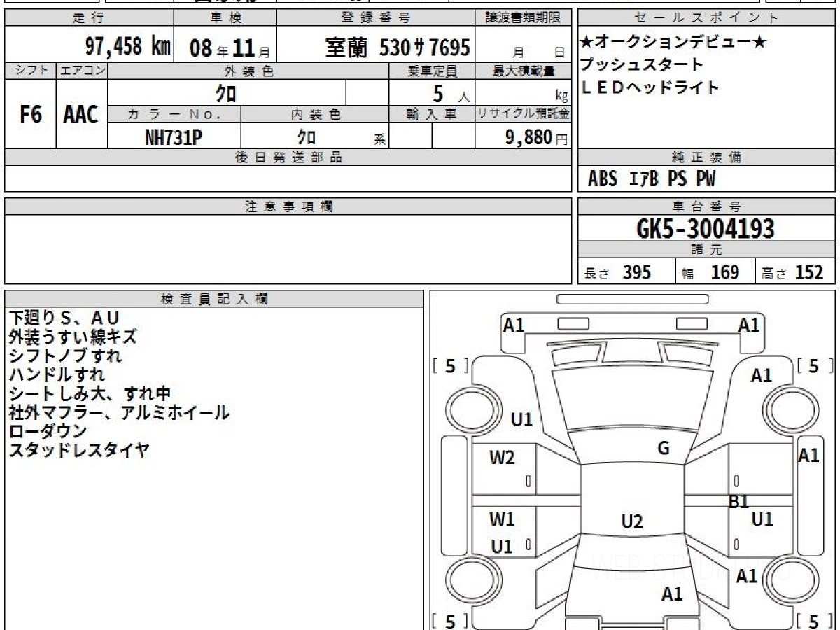Screen dimensions: 840x630
Task: Click the エアコン column header
Action: pos(82,71)
